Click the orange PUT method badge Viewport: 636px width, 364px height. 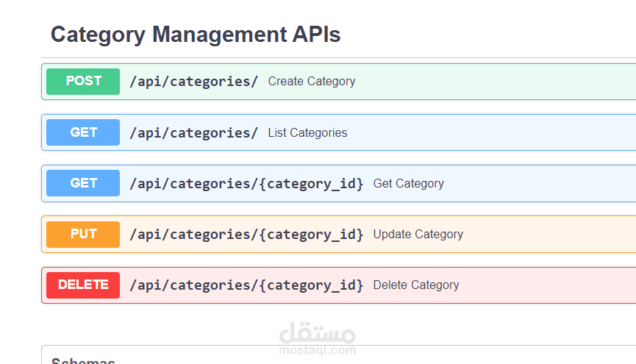pos(83,234)
